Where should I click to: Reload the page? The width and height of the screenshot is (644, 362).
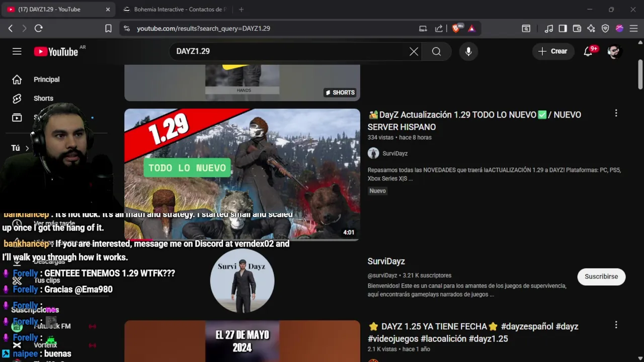[x=38, y=29]
